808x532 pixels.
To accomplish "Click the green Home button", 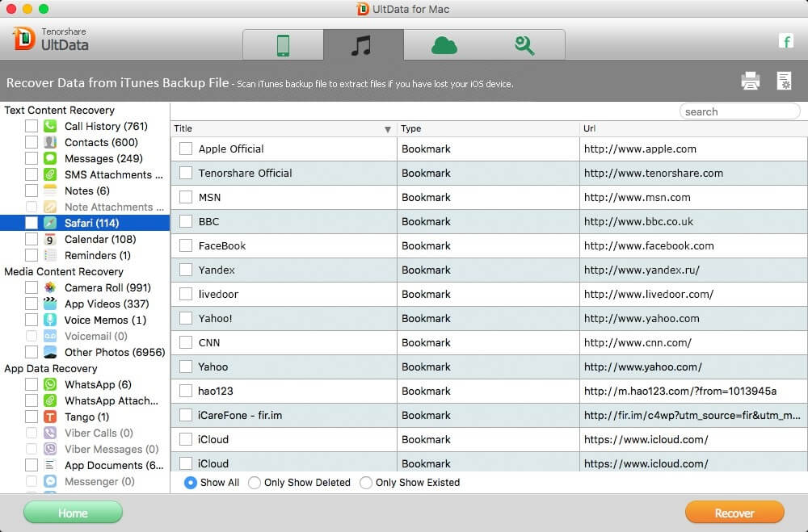I will 73,513.
